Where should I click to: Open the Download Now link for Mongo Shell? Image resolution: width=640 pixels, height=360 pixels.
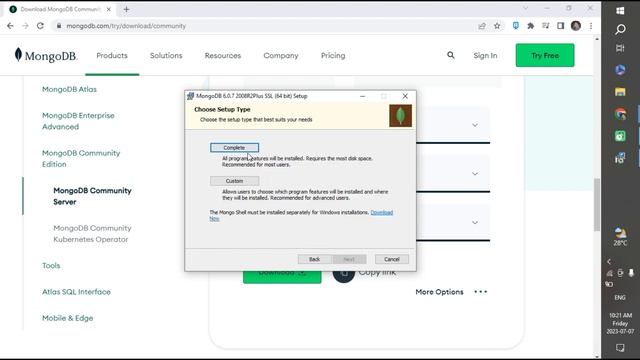[382, 212]
